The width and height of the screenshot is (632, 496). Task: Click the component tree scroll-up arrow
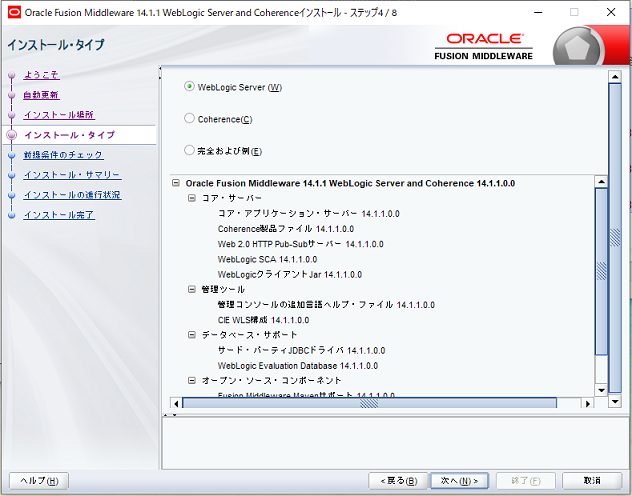(x=601, y=182)
